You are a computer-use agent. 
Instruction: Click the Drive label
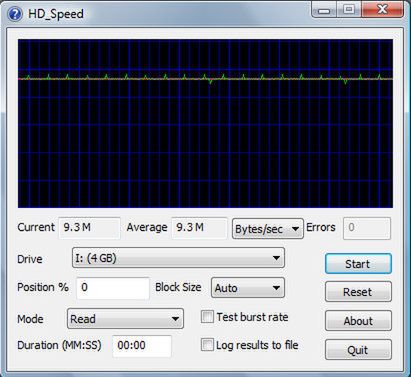[30, 259]
